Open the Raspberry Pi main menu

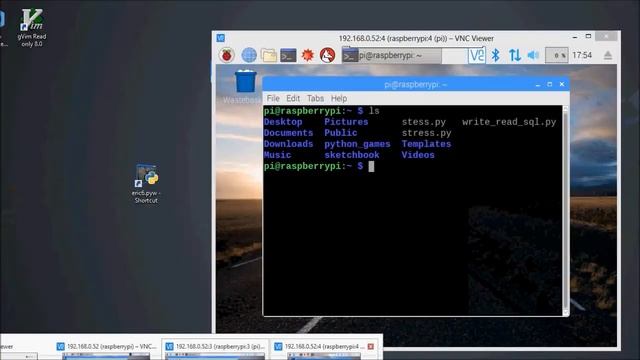coord(227,55)
